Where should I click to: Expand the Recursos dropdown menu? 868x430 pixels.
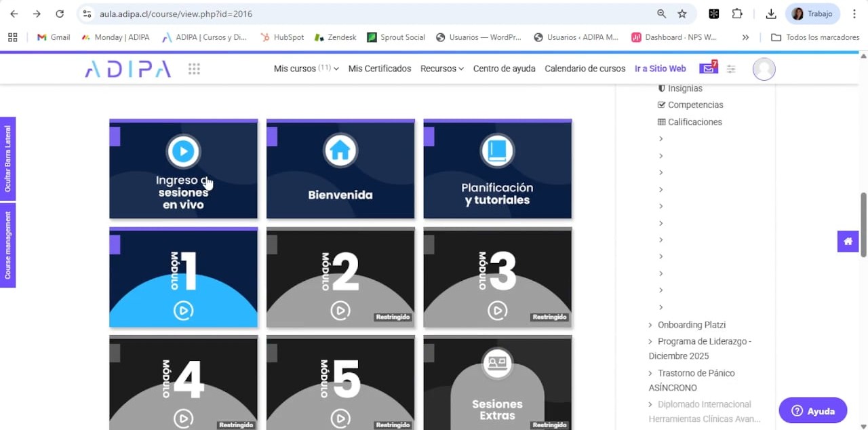pos(441,69)
